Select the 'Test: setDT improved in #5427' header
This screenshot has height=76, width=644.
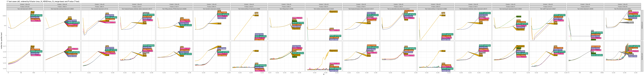[x=548, y=9]
